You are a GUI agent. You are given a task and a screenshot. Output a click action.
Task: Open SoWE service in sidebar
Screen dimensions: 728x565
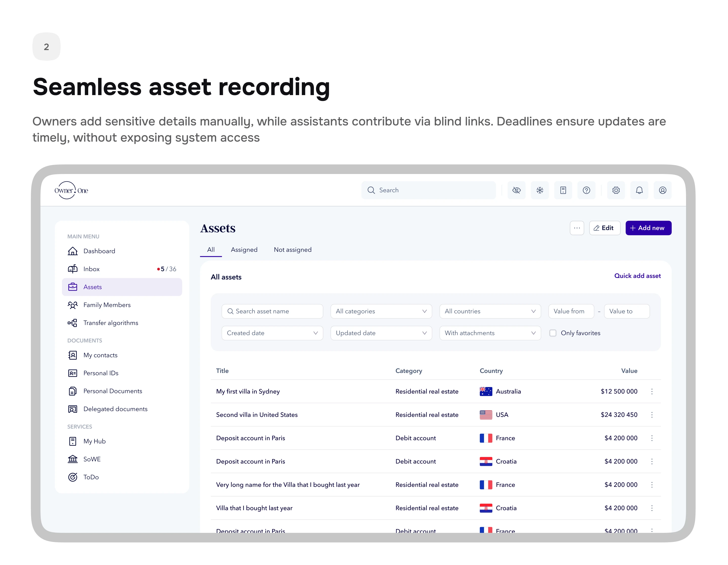click(x=92, y=459)
